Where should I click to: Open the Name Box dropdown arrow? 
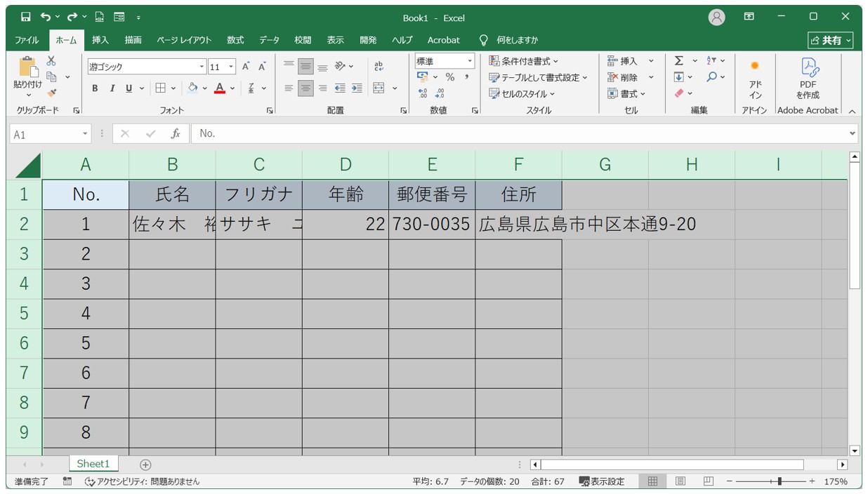(86, 133)
